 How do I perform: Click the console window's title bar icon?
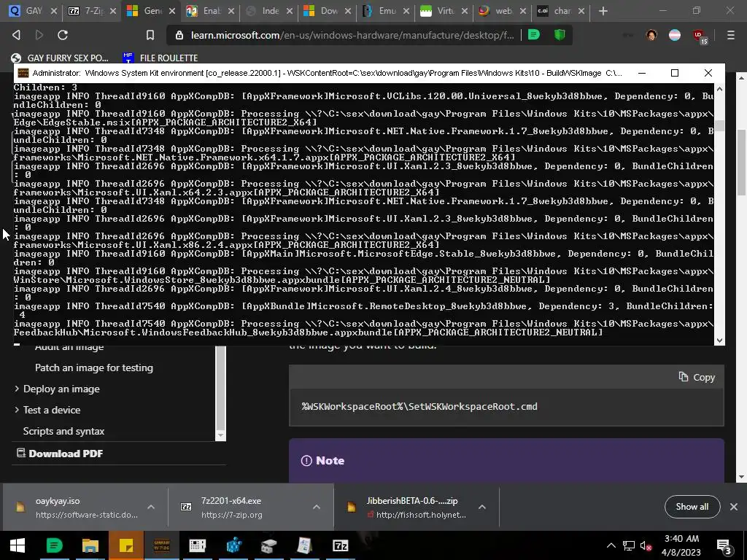23,73
